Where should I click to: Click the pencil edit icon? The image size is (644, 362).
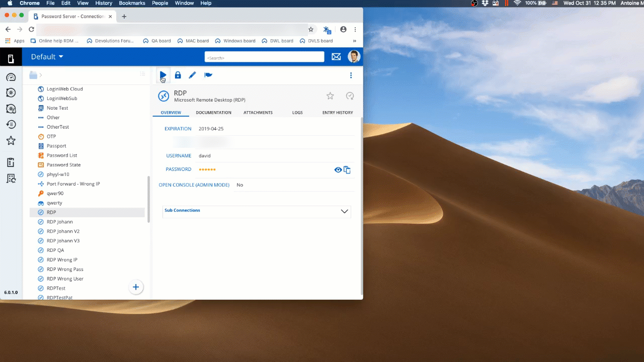[192, 75]
